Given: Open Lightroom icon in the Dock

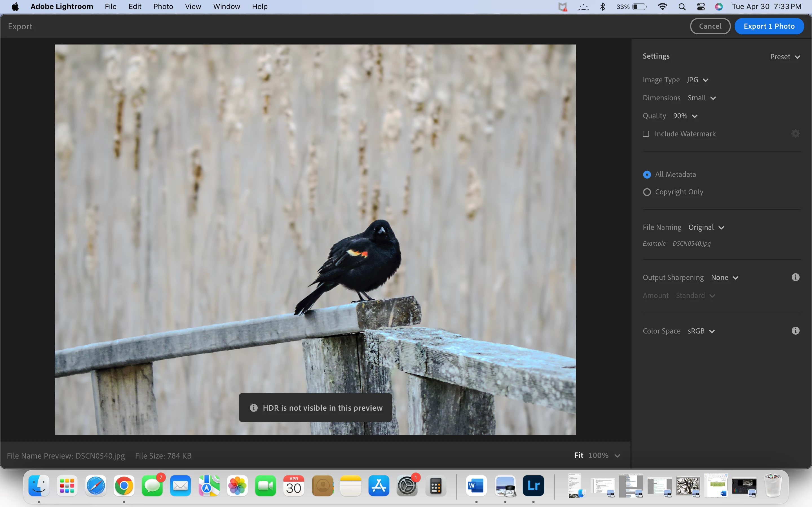Looking at the screenshot, I should point(533,486).
